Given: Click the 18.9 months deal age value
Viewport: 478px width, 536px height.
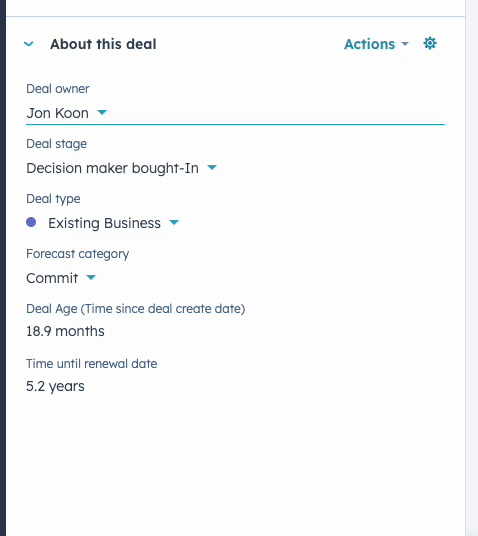Looking at the screenshot, I should click(65, 331).
